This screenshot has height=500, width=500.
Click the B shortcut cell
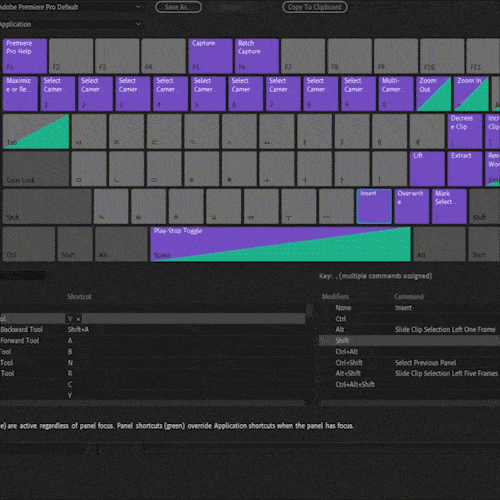(x=70, y=352)
